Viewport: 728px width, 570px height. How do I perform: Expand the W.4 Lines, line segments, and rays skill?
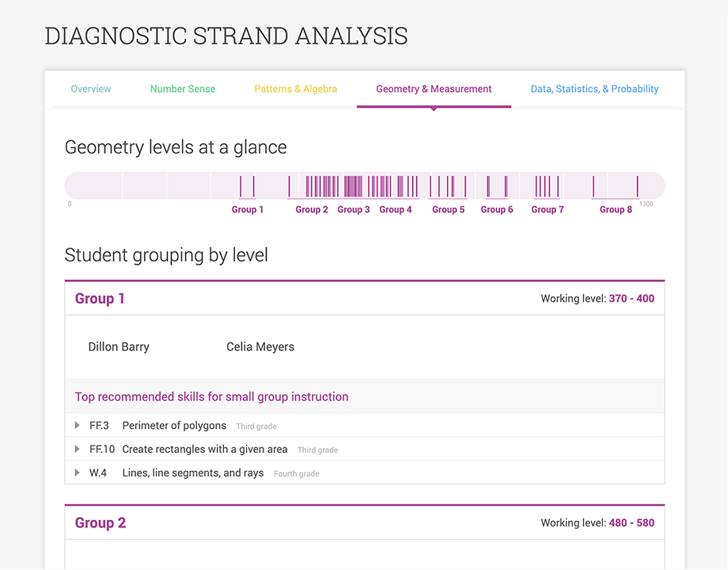click(76, 472)
